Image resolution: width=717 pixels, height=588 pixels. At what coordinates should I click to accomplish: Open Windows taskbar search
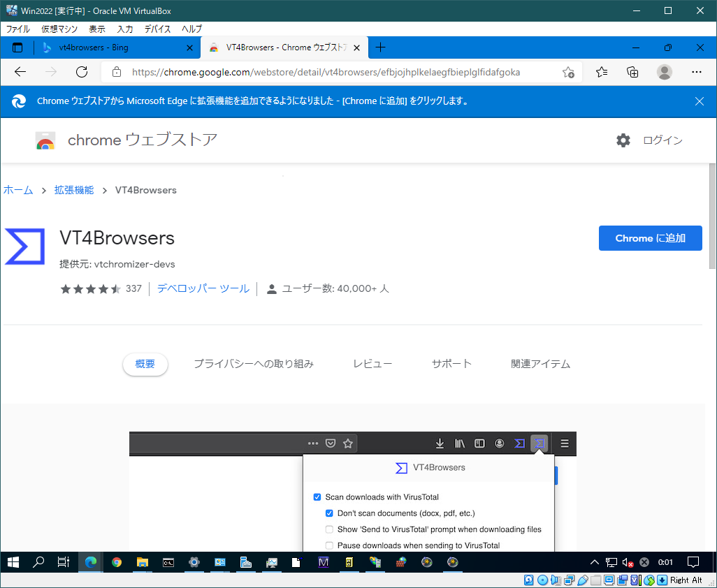click(38, 562)
